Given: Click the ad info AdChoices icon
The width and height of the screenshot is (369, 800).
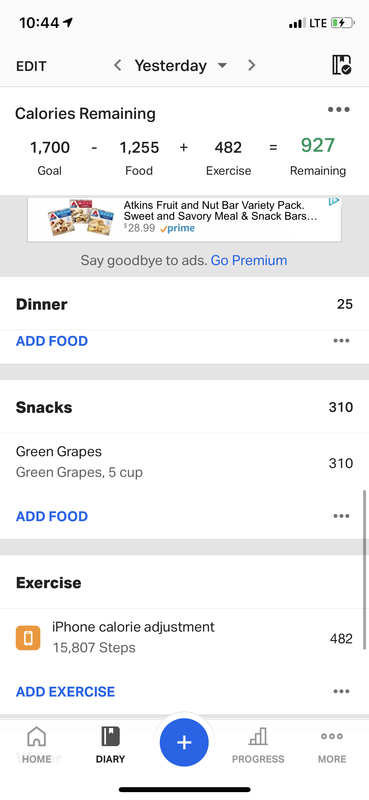Looking at the screenshot, I should tap(334, 202).
